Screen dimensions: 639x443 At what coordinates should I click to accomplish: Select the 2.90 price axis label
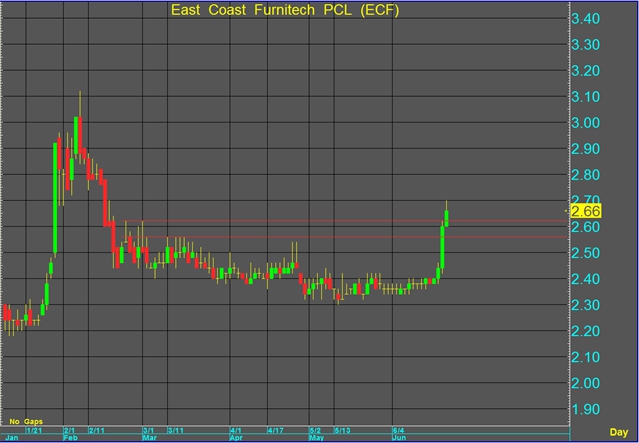coord(585,149)
